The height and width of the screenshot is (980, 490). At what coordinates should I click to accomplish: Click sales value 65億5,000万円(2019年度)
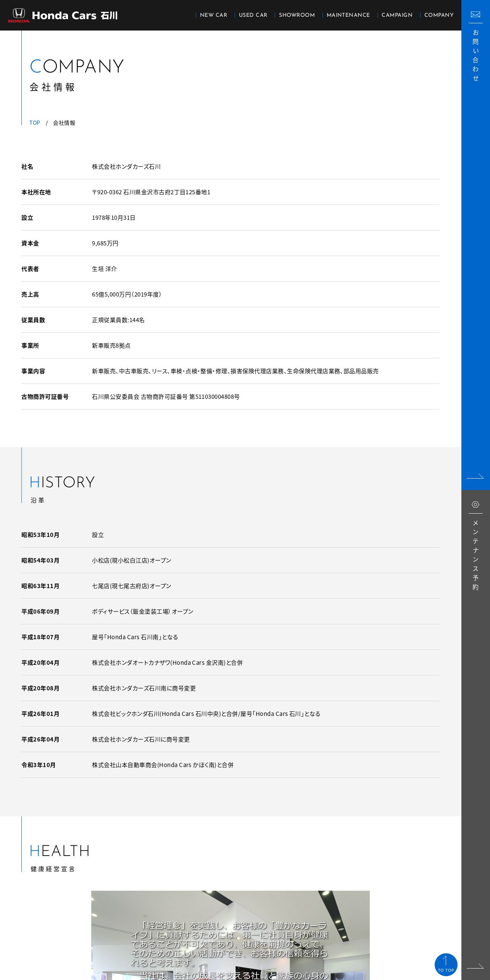127,295
